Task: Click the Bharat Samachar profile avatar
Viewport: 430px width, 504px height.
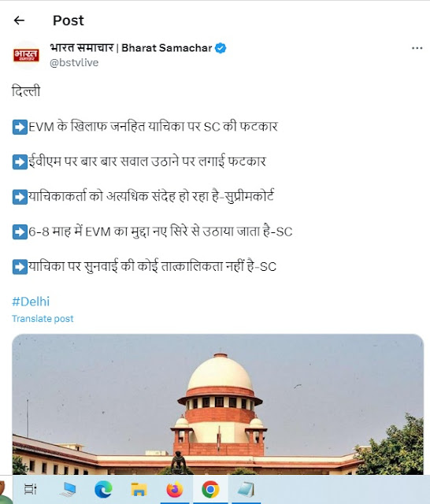Action: pyautogui.click(x=26, y=55)
